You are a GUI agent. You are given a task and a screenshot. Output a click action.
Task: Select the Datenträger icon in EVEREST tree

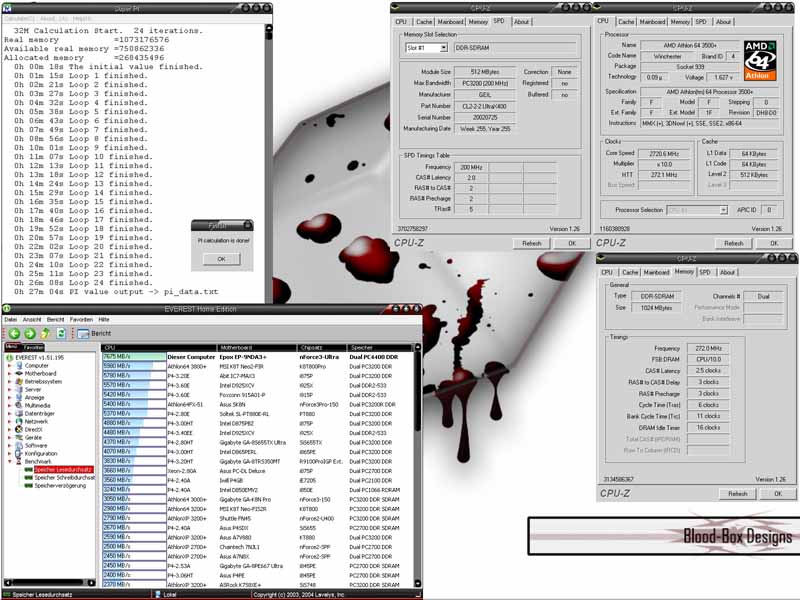click(19, 413)
